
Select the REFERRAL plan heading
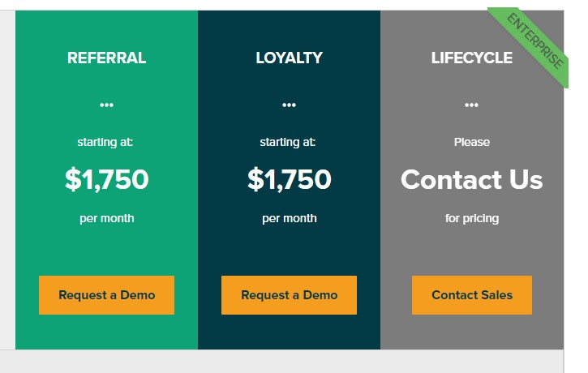[x=106, y=58]
